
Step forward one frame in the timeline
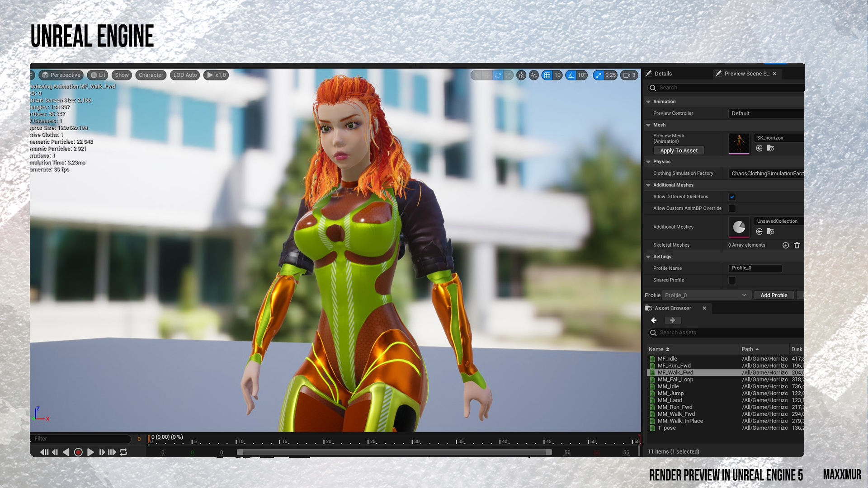102,452
